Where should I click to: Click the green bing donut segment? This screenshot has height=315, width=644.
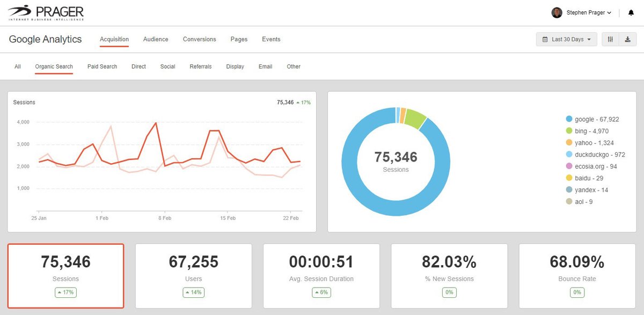(415, 118)
